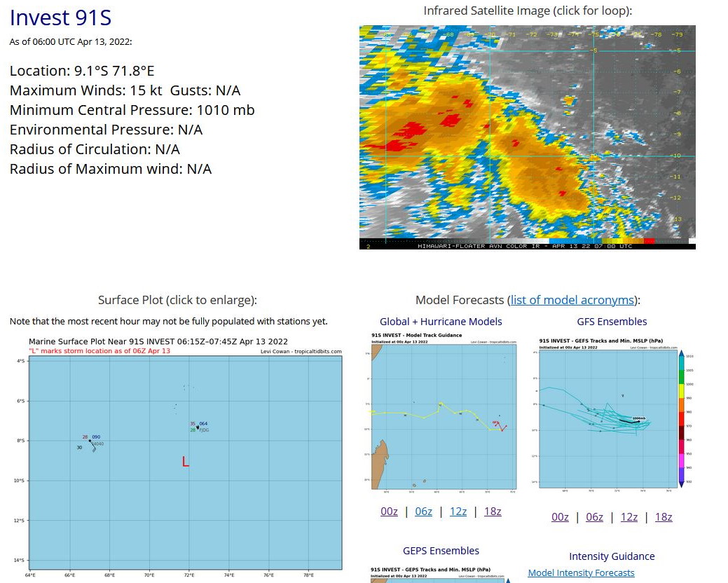
Task: Click the GFS Ensembles heading
Action: (612, 322)
